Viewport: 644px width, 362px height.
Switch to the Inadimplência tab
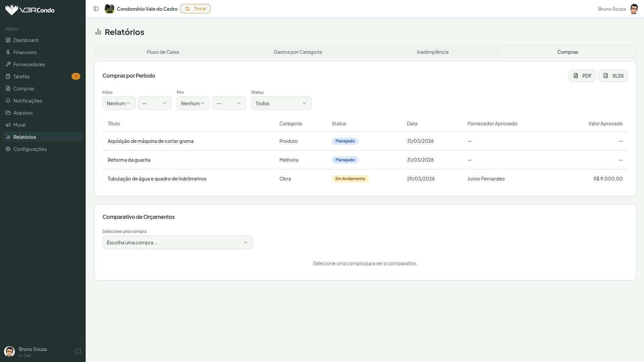pos(432,52)
